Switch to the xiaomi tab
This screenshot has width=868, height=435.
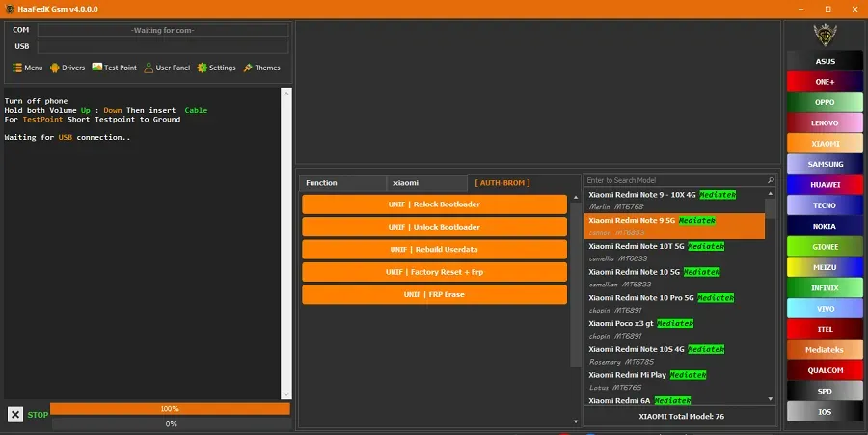point(427,183)
